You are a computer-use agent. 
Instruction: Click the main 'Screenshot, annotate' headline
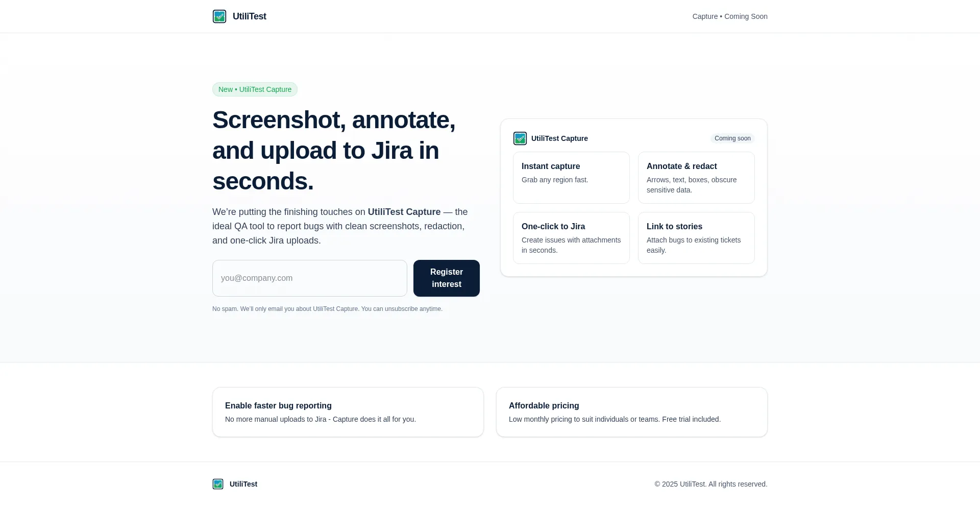pos(334,151)
